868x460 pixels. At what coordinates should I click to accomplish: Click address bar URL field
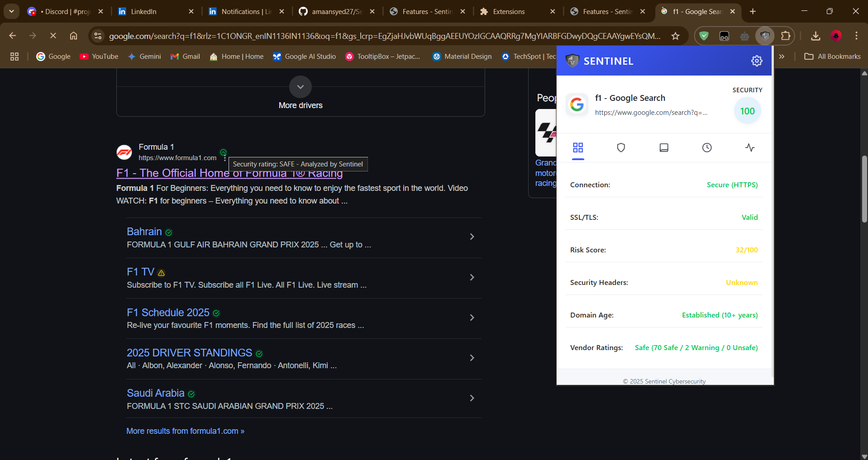tap(385, 36)
